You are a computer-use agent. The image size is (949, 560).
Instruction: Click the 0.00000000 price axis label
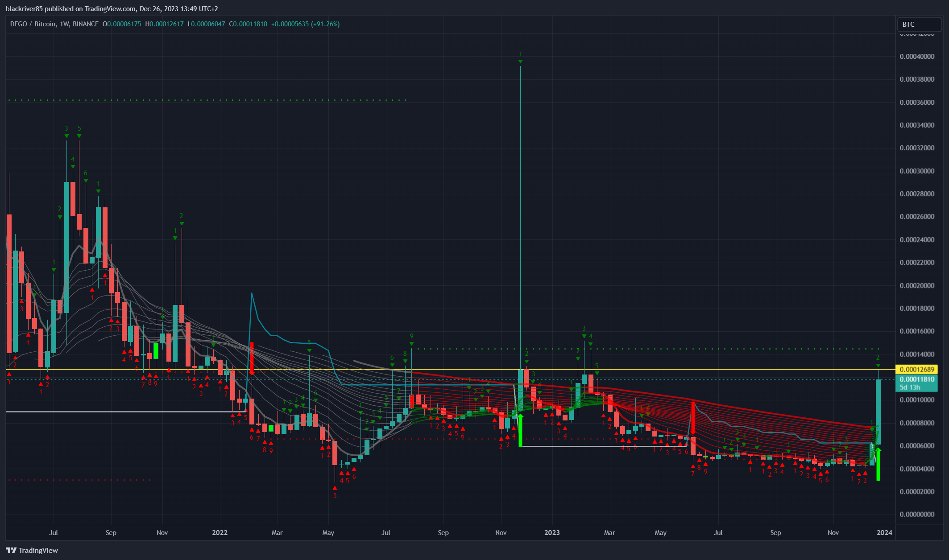pyautogui.click(x=917, y=514)
